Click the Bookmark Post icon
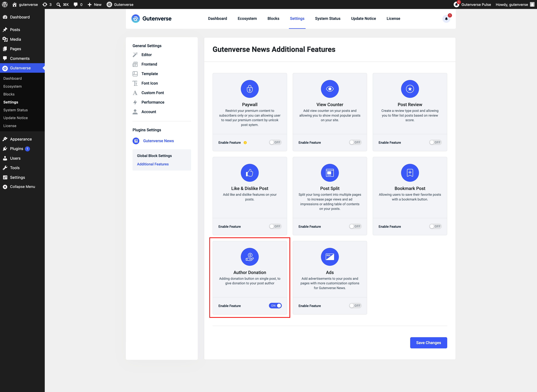This screenshot has width=537, height=392. (410, 173)
